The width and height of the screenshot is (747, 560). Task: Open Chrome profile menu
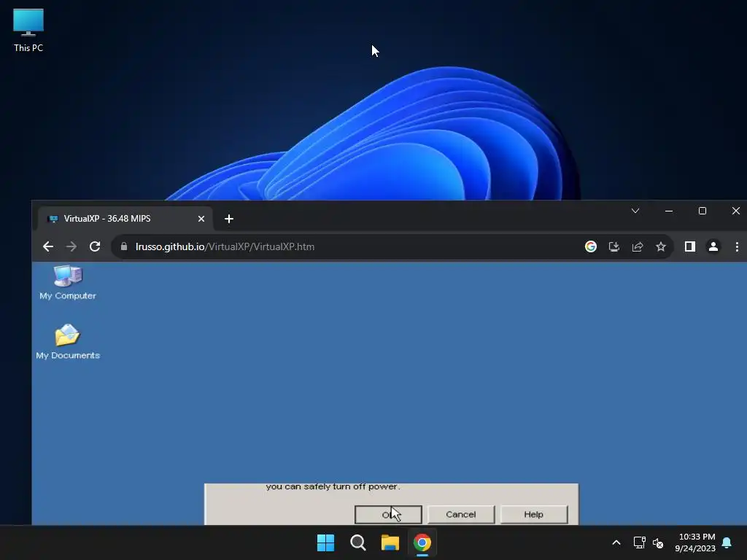tap(713, 246)
